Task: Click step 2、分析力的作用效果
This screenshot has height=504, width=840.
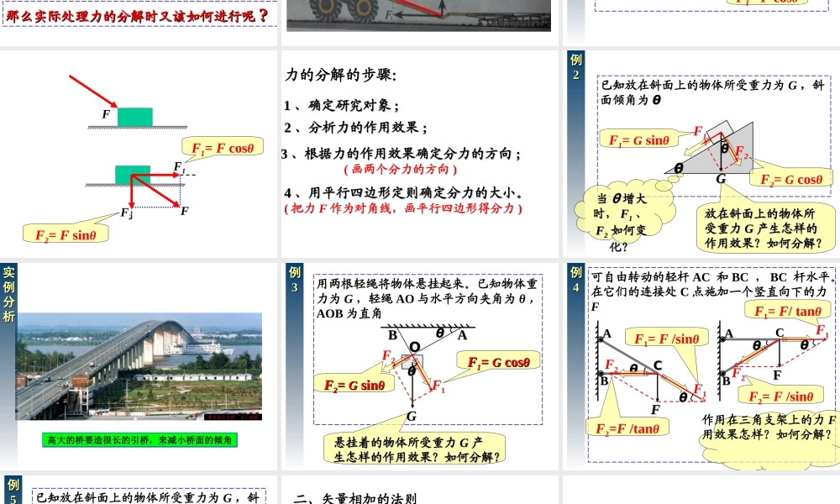Action: pyautogui.click(x=356, y=128)
